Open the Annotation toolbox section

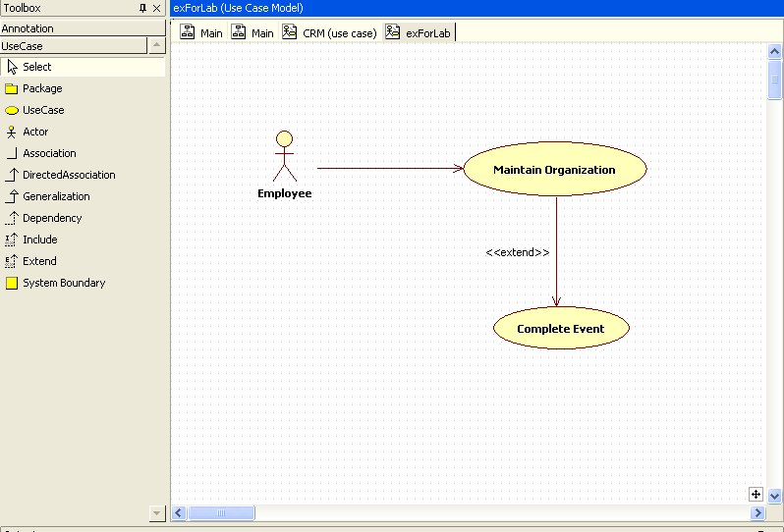83,28
